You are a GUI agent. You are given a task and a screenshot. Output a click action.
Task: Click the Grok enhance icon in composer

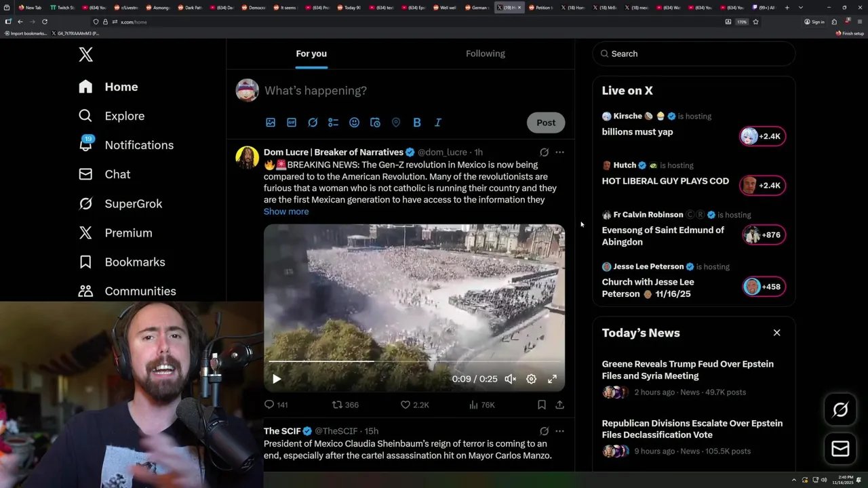point(313,123)
